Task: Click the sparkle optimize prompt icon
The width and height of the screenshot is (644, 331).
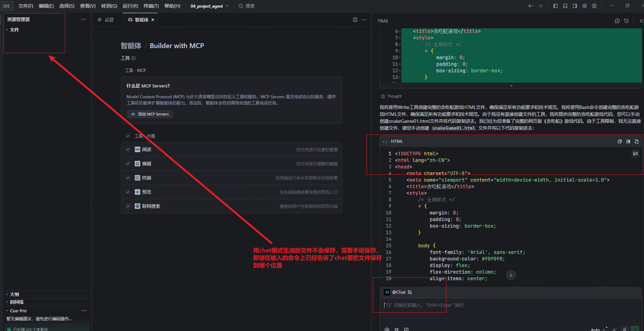Action: pyautogui.click(x=614, y=329)
